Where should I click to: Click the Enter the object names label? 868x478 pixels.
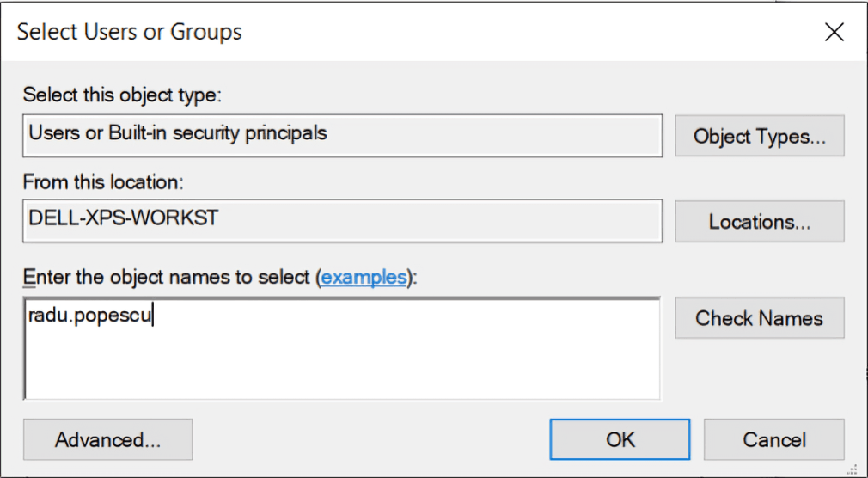(x=220, y=277)
